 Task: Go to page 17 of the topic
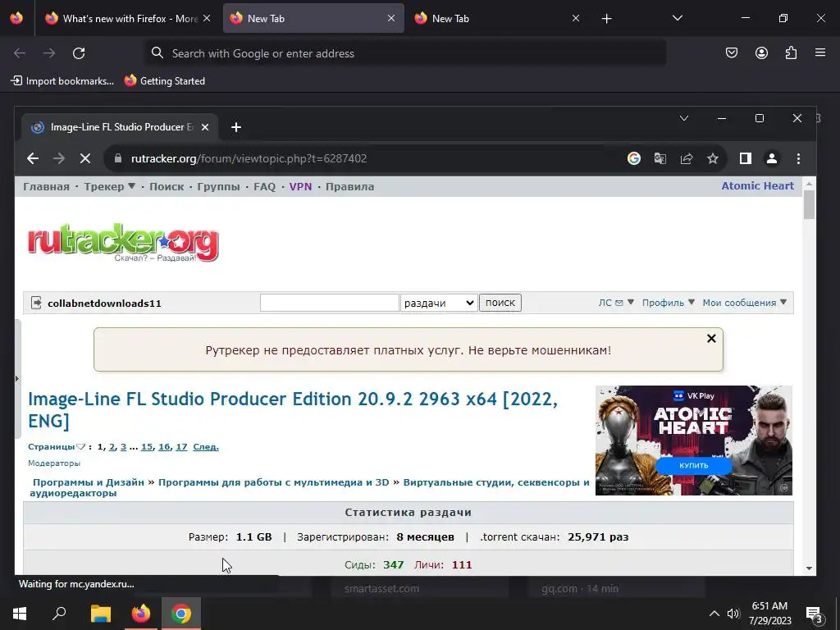pos(181,447)
